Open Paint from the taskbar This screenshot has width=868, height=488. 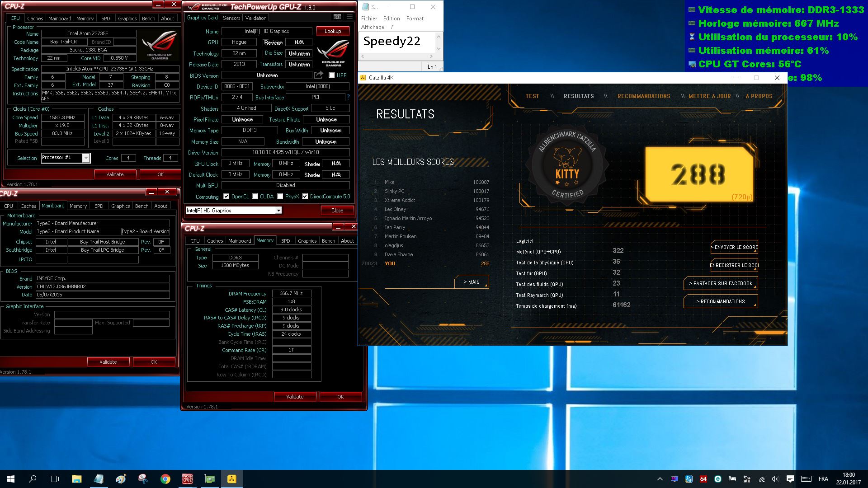(x=121, y=479)
